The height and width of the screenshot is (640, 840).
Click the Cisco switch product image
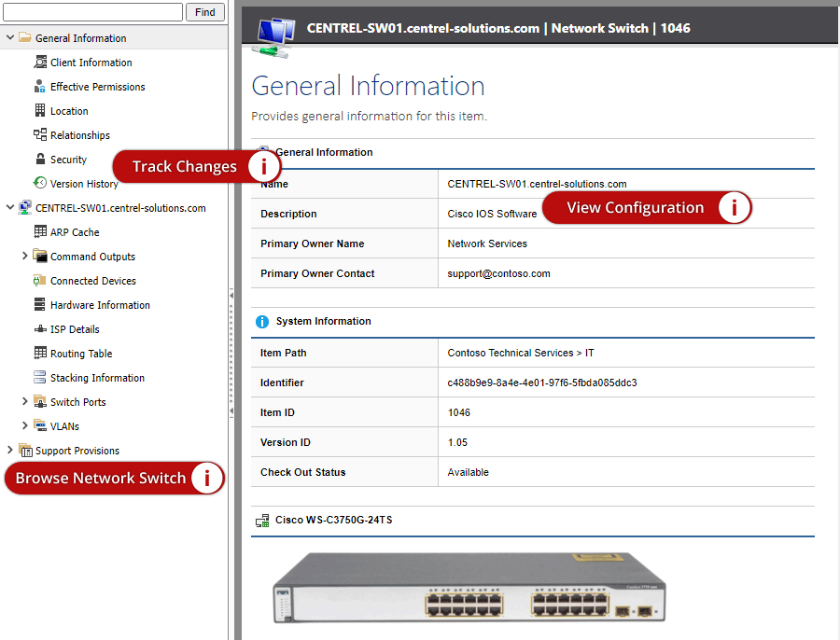469,588
